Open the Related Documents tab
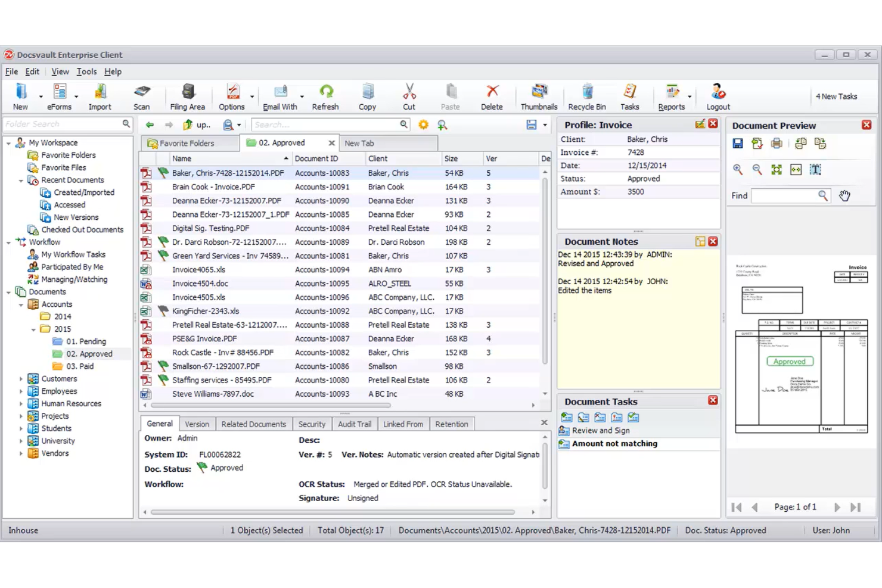Viewport: 882px width, 588px height. (254, 424)
